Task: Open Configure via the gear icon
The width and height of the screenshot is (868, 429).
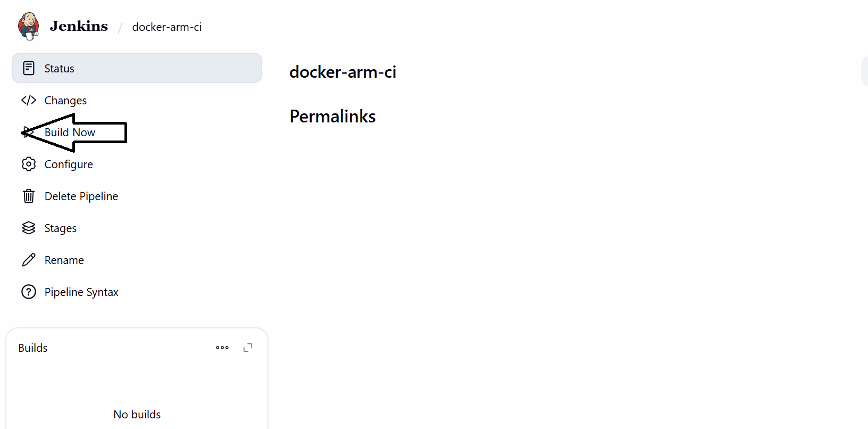Action: click(x=28, y=164)
